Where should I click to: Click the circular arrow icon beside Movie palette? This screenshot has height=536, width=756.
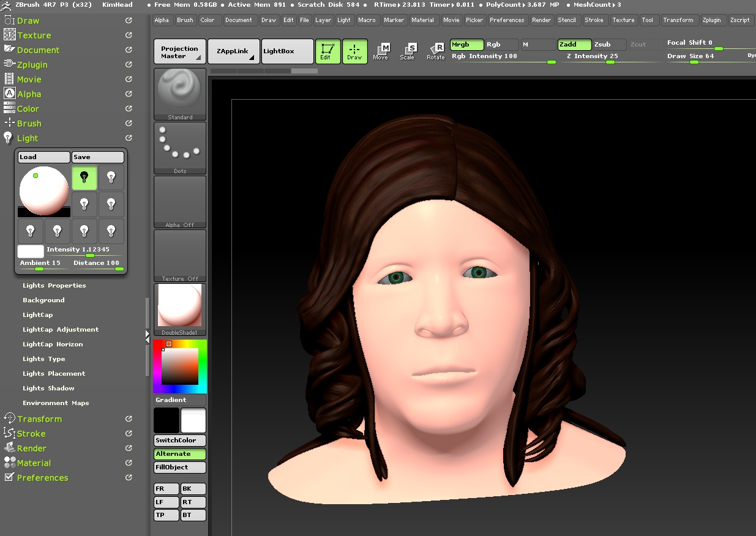(x=129, y=79)
